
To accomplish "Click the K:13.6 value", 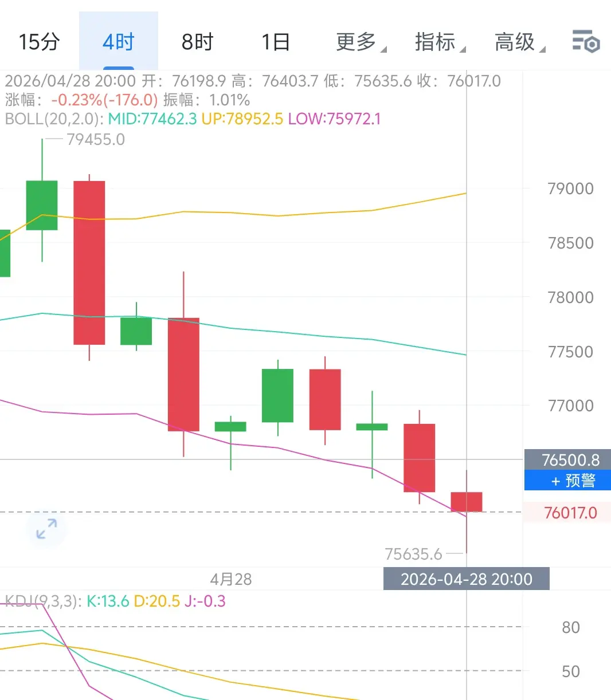I will (x=108, y=601).
